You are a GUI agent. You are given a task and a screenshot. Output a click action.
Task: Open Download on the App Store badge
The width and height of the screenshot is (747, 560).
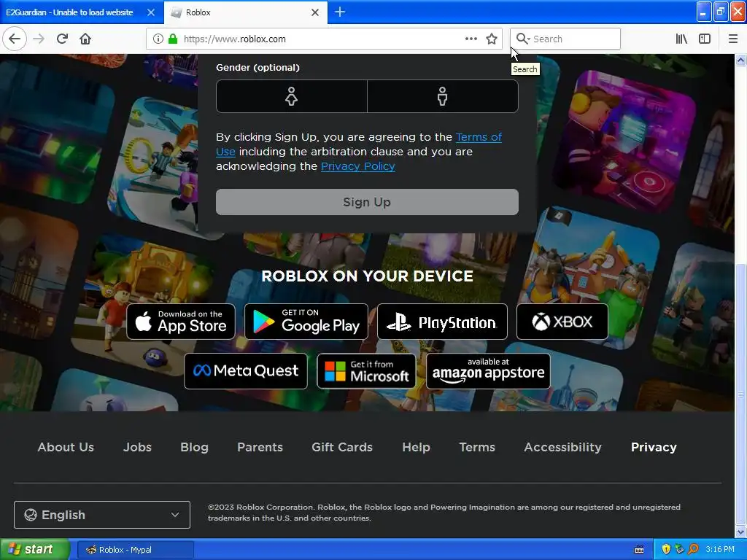coord(181,322)
